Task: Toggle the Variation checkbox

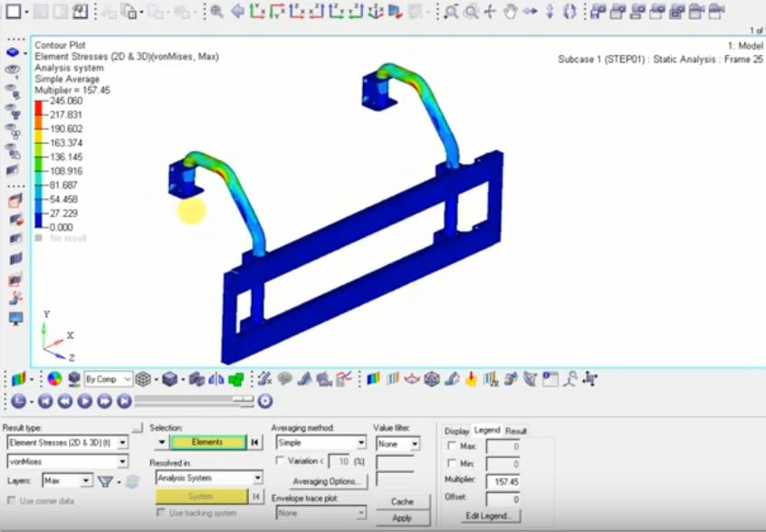Action: [280, 461]
